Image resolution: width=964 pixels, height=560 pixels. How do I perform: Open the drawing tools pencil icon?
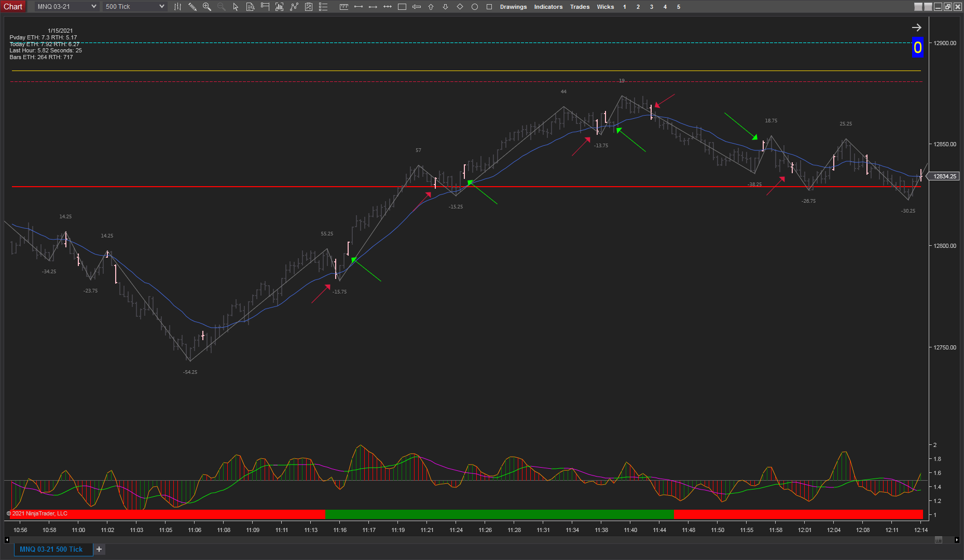pos(192,7)
